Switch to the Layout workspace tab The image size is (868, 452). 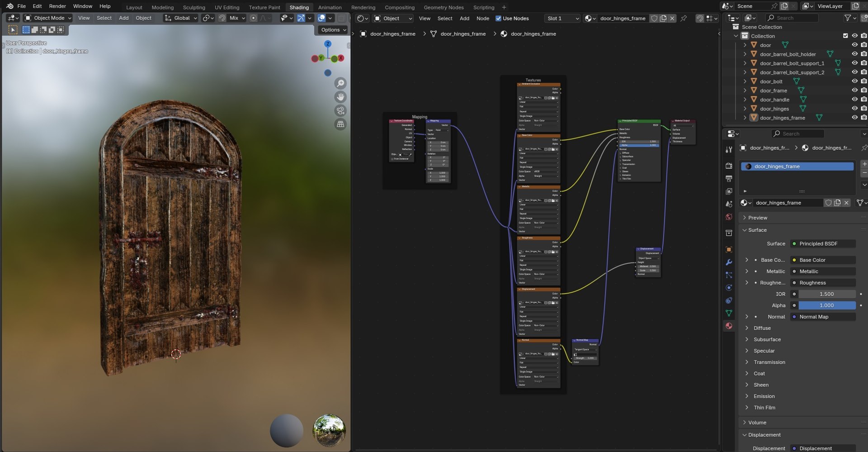coord(134,7)
